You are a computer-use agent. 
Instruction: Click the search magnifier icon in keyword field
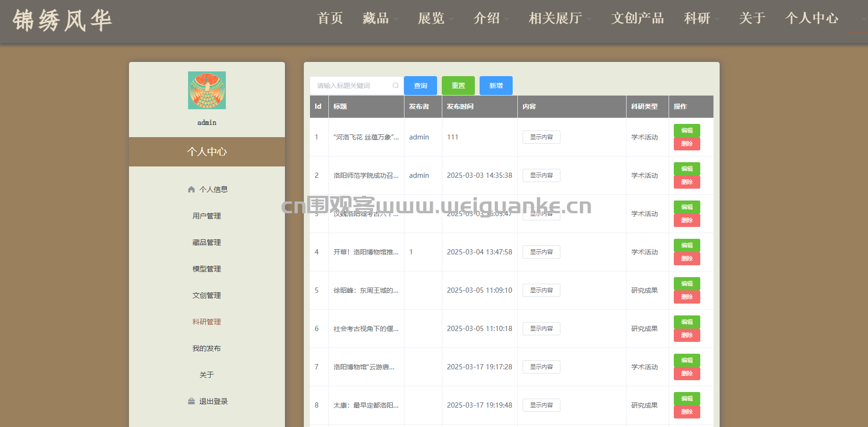[395, 86]
